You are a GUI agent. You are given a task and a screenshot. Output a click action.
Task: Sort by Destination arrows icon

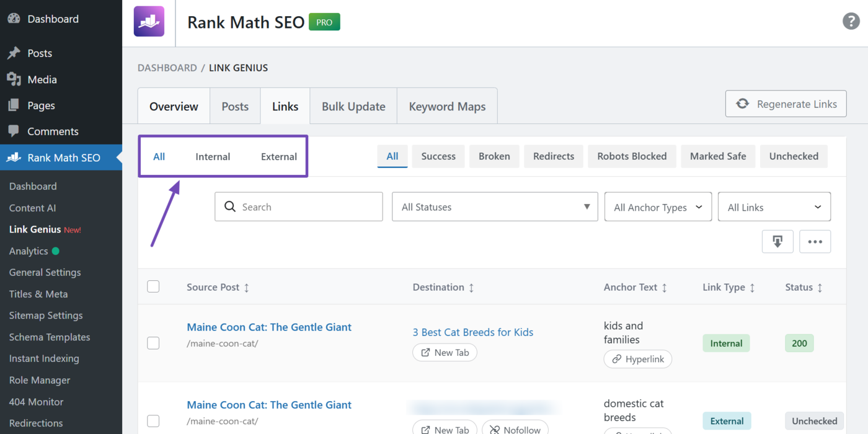pyautogui.click(x=471, y=288)
